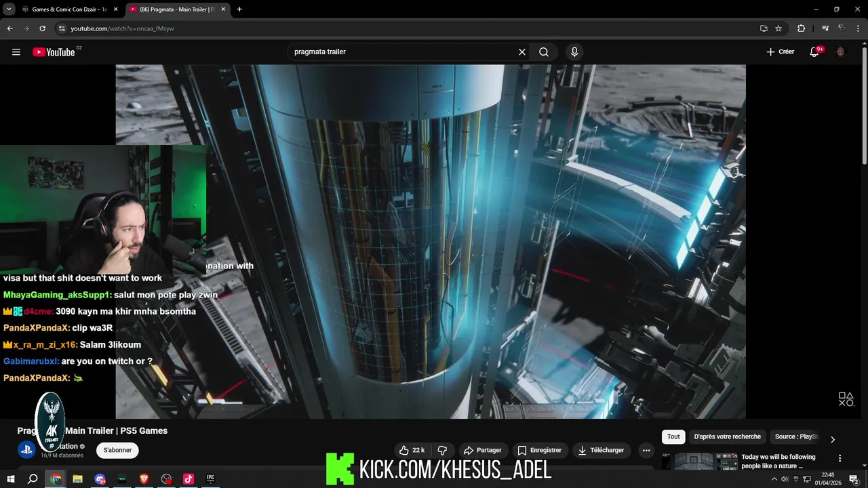Open Epic Games Launcher from taskbar
868x488 pixels.
coord(211,479)
